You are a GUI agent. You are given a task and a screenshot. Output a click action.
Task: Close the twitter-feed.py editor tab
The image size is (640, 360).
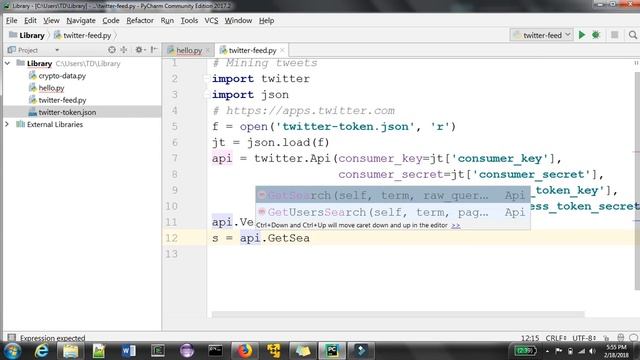coord(282,50)
